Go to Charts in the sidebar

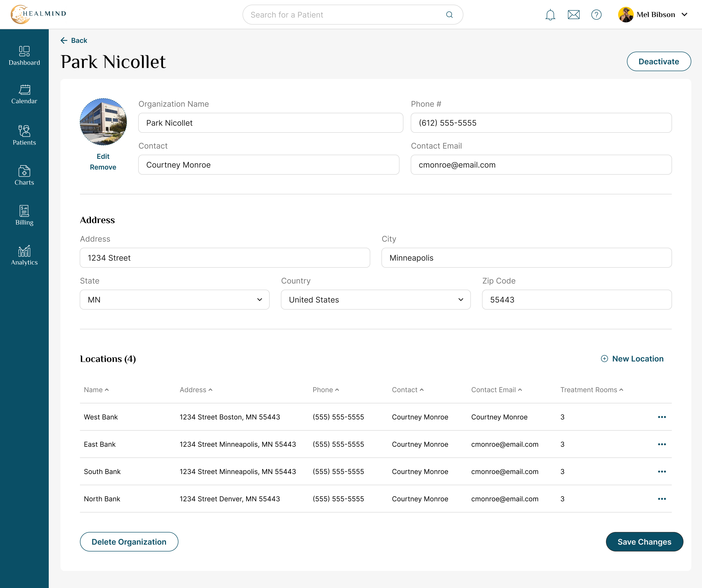[x=24, y=175]
